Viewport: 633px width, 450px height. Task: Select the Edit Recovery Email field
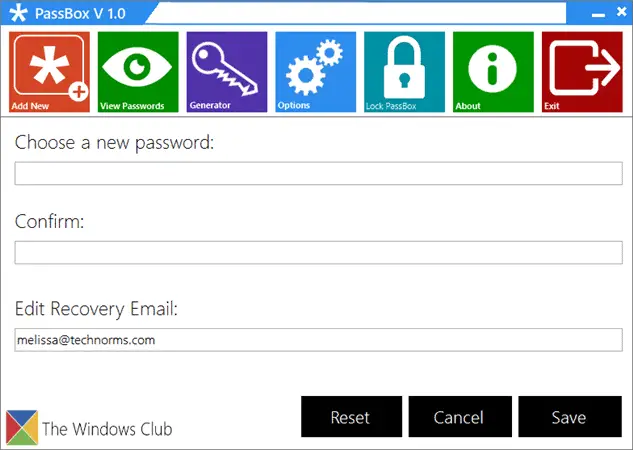point(319,340)
